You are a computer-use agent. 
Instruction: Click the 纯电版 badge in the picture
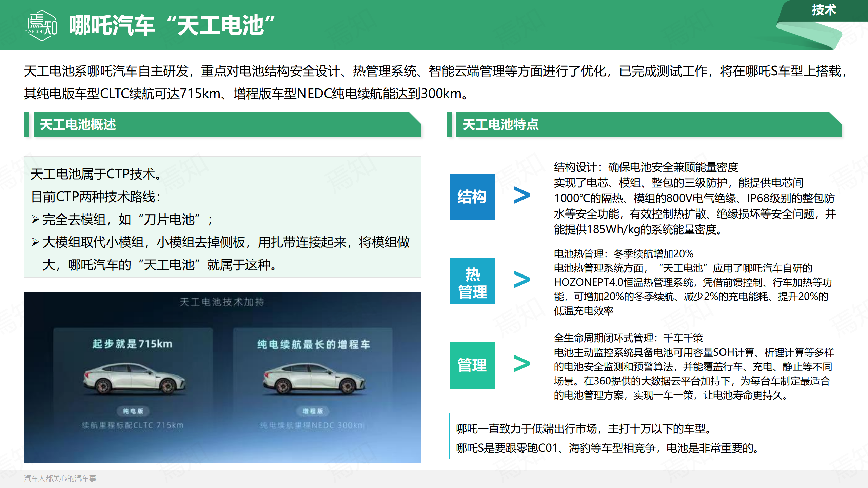pyautogui.click(x=133, y=411)
